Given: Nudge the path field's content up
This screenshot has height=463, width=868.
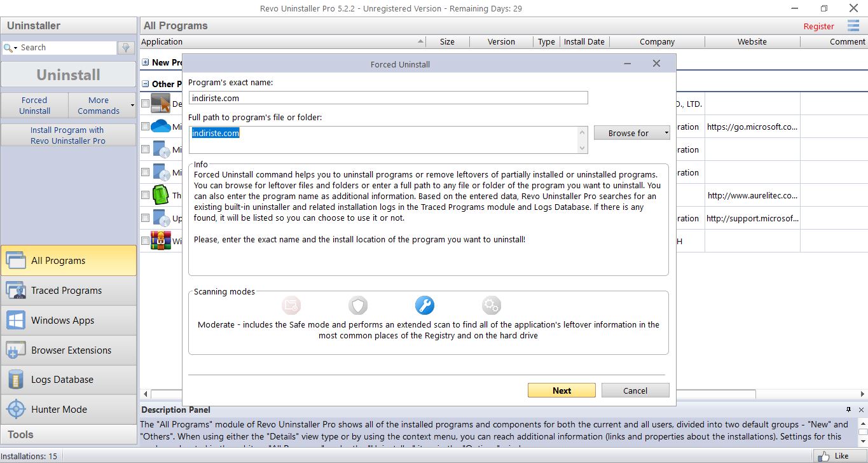Looking at the screenshot, I should click(582, 132).
